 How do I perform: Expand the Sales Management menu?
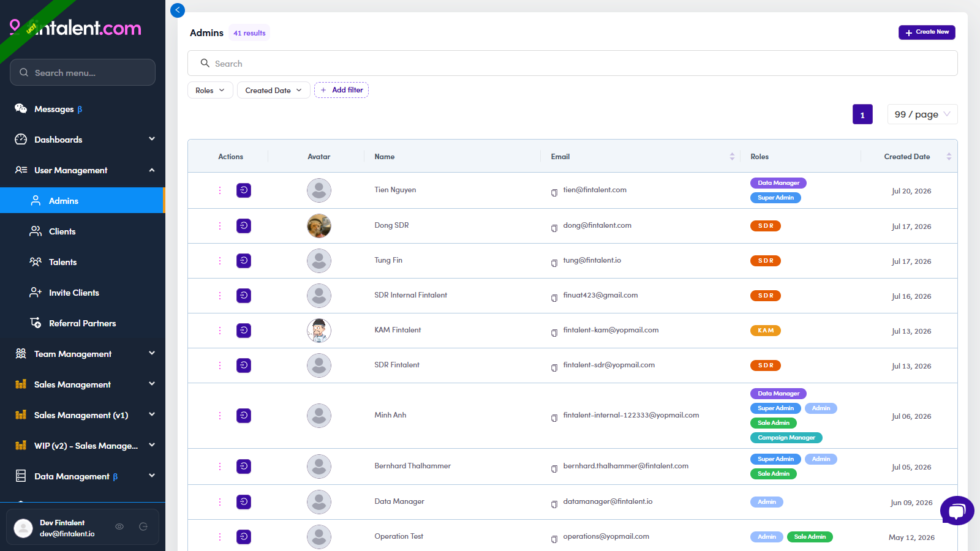pos(83,384)
